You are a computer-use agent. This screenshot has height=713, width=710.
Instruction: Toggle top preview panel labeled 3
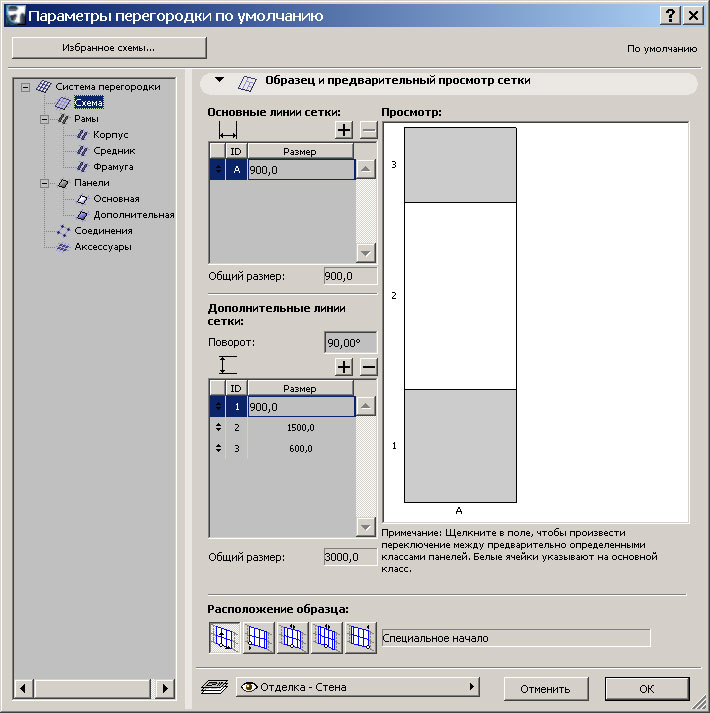460,165
